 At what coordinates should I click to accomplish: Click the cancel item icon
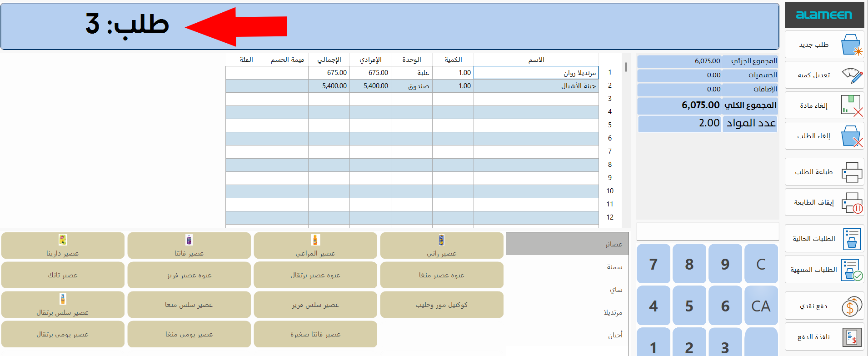[x=852, y=105]
